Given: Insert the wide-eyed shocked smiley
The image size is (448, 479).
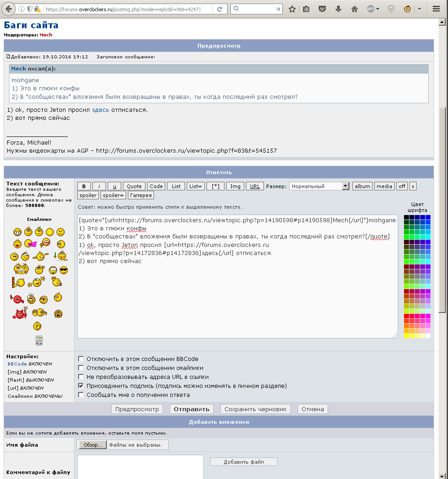Looking at the screenshot, I should click(x=53, y=270).
